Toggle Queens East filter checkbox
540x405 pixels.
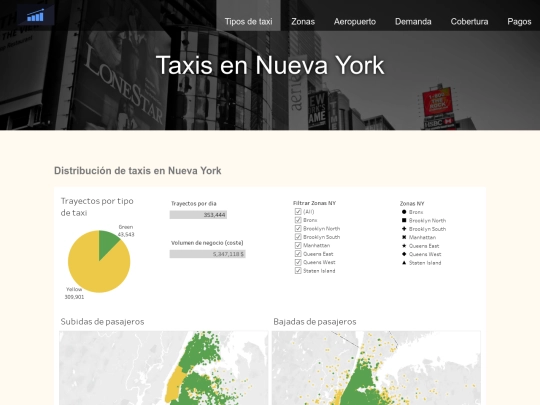pos(298,254)
